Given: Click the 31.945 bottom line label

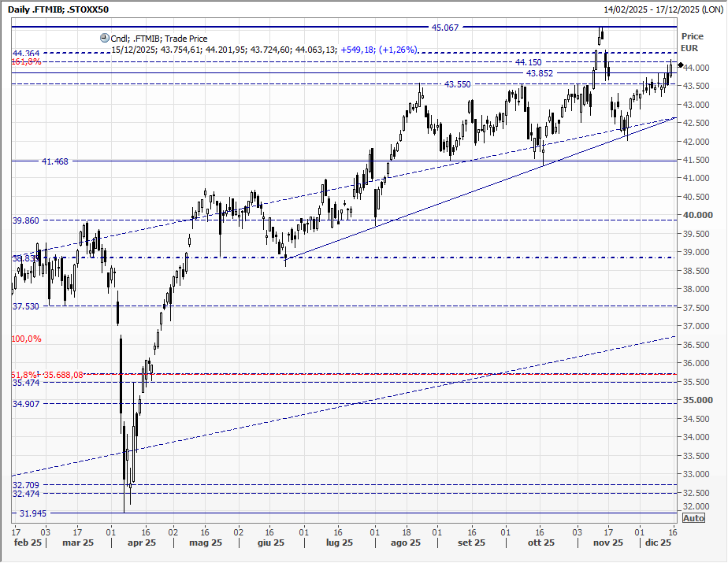Looking at the screenshot, I should 33,513.
